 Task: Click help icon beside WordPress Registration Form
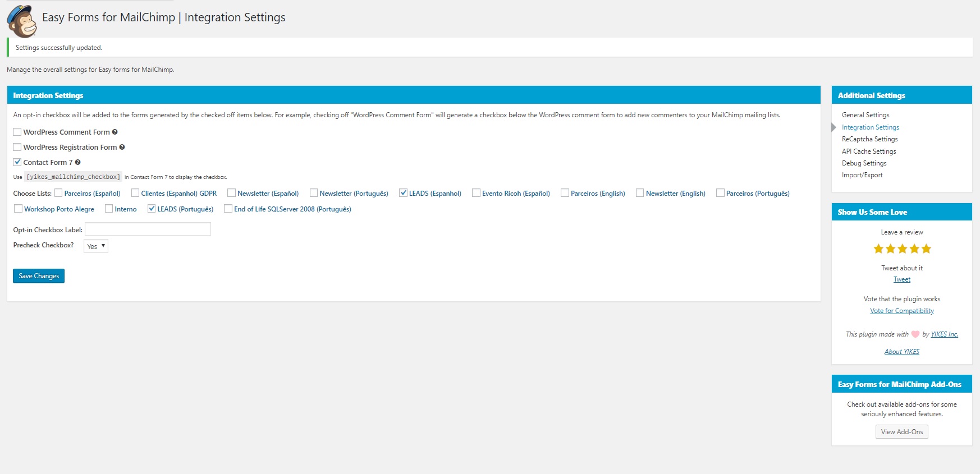[x=122, y=148]
